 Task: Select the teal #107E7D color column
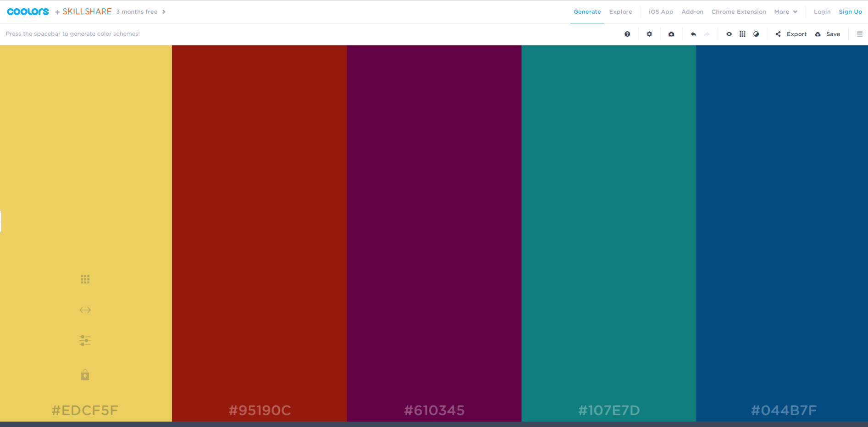[x=608, y=233]
